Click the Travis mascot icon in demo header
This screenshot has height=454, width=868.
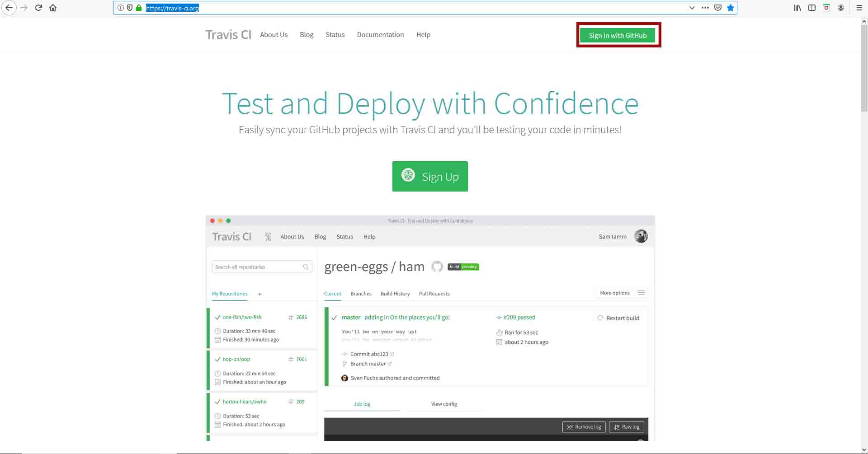click(268, 237)
